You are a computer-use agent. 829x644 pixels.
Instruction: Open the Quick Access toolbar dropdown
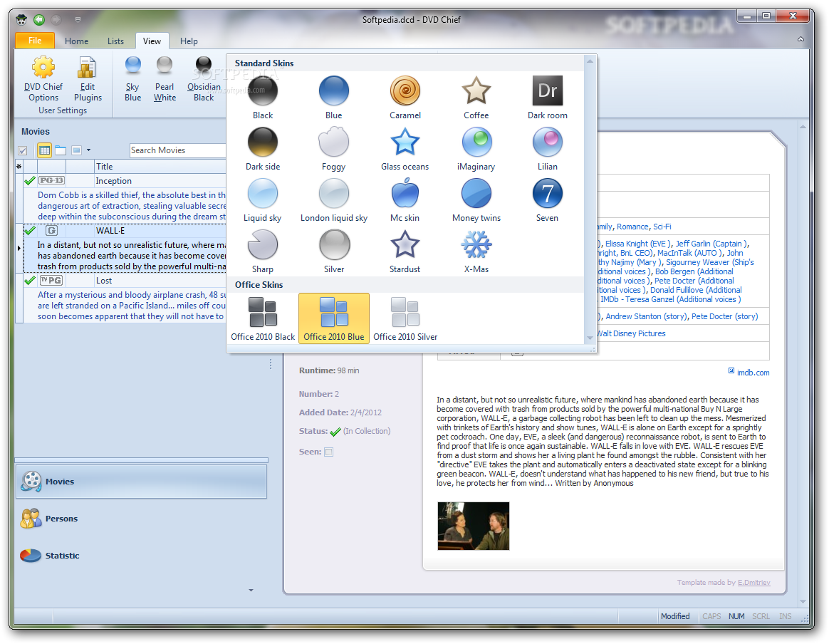click(x=78, y=19)
